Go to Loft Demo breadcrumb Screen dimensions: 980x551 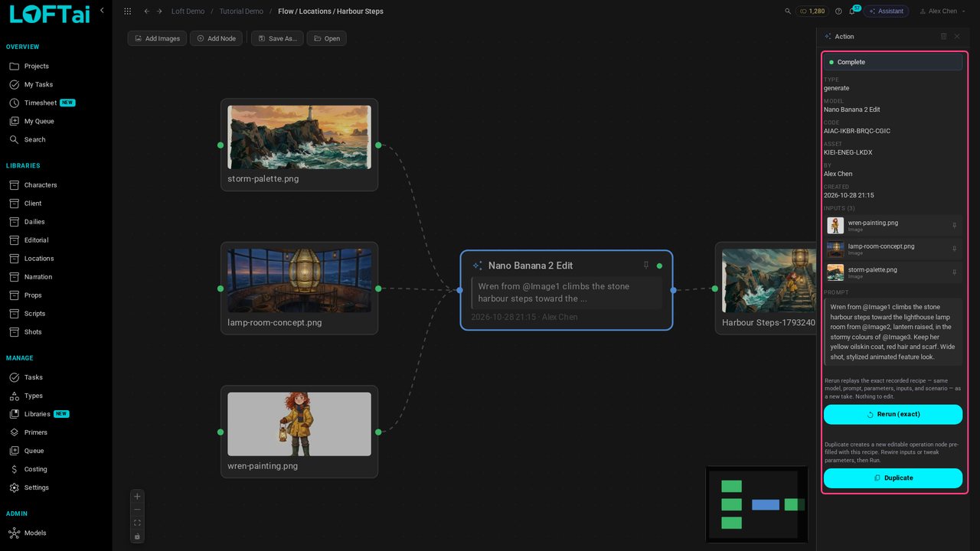tap(188, 11)
